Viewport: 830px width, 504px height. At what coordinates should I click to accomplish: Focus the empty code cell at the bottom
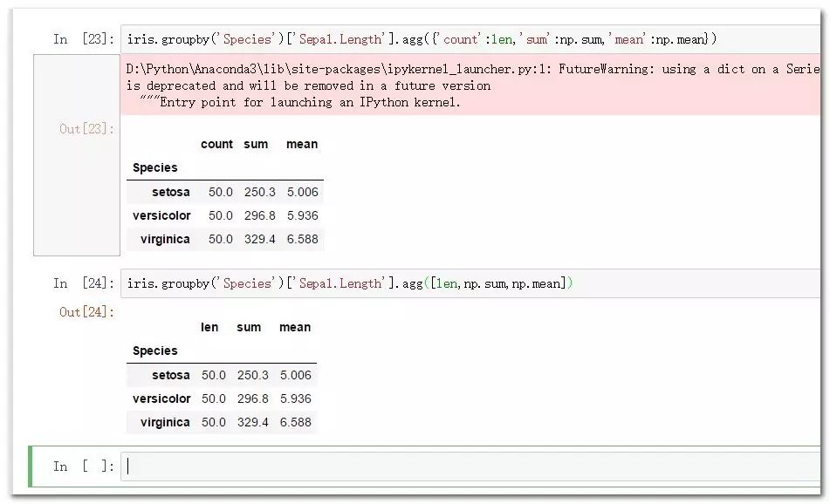pos(470,466)
